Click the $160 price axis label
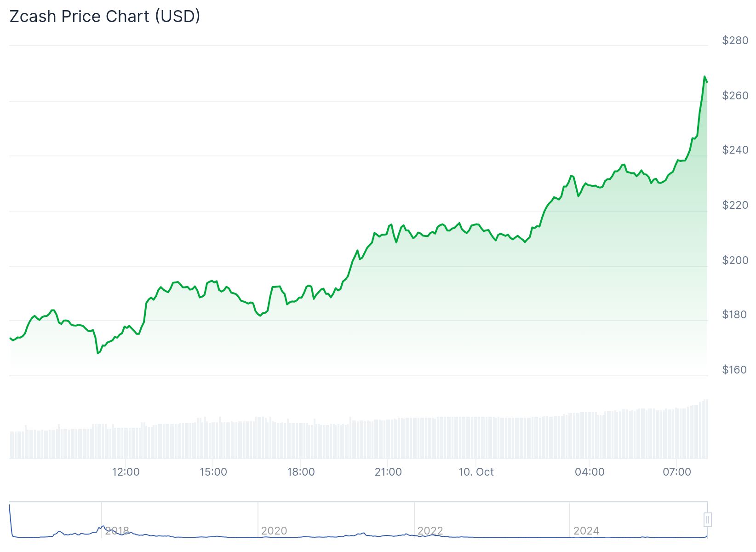This screenshot has width=756, height=552. (x=735, y=370)
